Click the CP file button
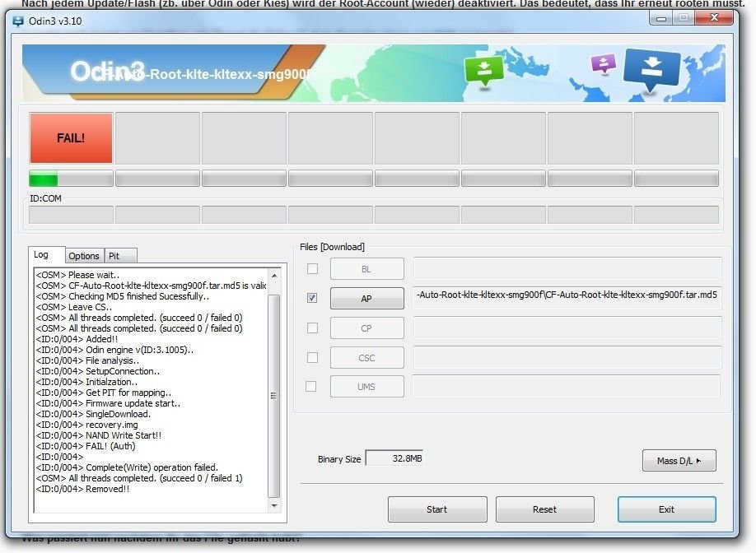Image resolution: width=756 pixels, height=553 pixels. click(x=367, y=328)
